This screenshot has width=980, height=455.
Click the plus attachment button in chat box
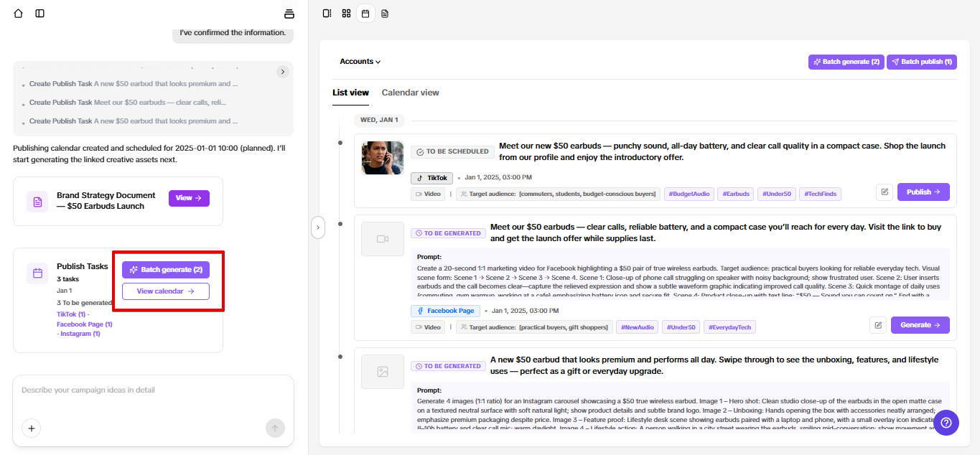(32, 428)
